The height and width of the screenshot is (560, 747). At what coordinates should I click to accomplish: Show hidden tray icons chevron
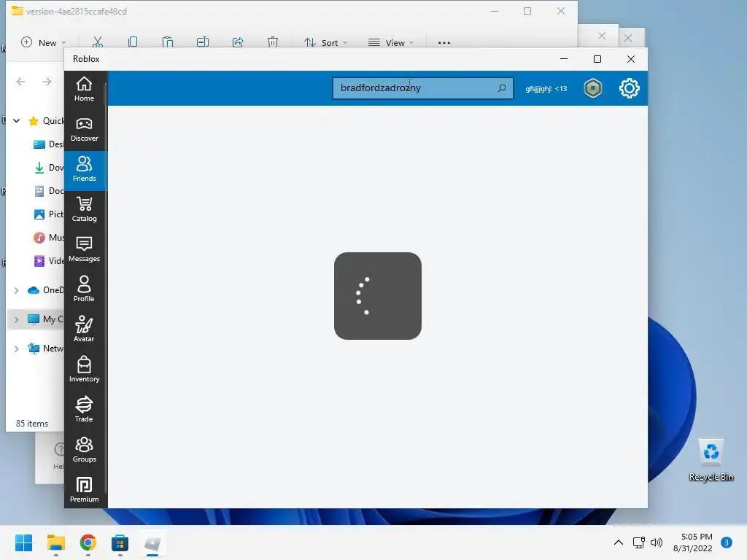point(618,542)
